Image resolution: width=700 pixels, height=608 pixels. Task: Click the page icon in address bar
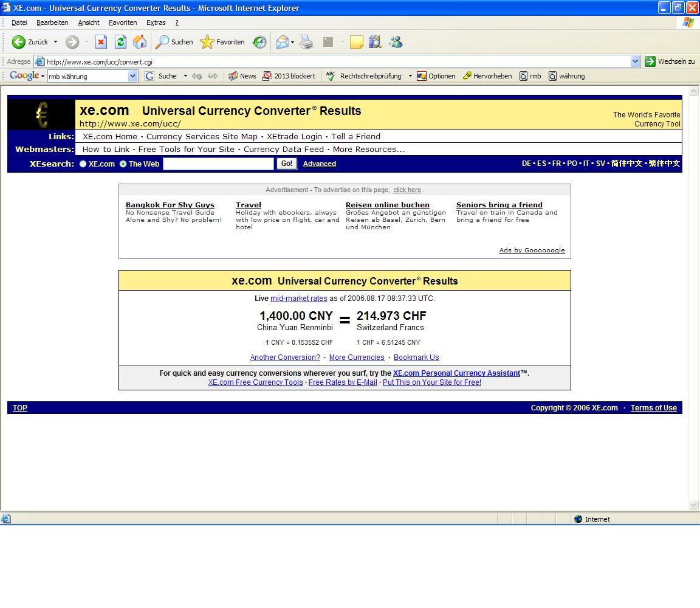(39, 61)
